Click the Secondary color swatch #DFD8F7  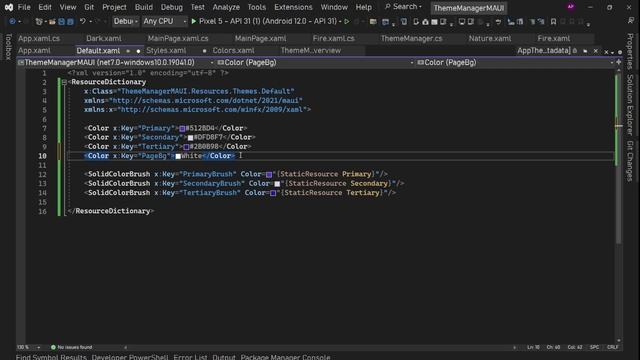[x=190, y=138]
